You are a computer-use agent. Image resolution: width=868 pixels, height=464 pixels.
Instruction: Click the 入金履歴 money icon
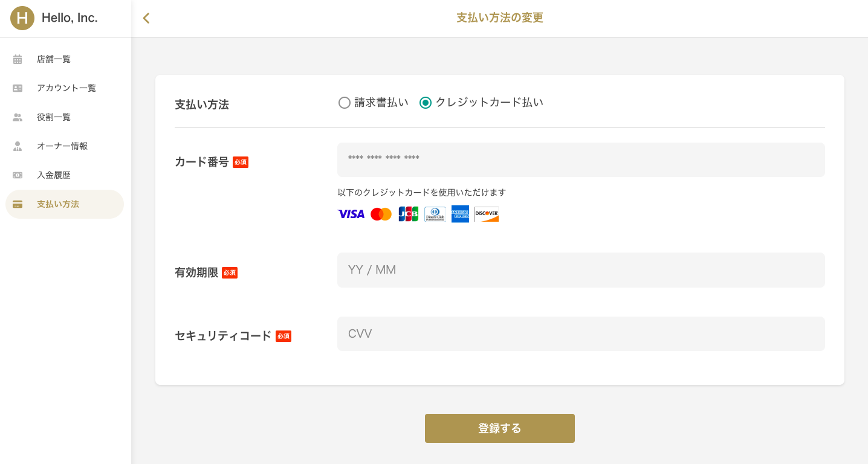(x=16, y=175)
